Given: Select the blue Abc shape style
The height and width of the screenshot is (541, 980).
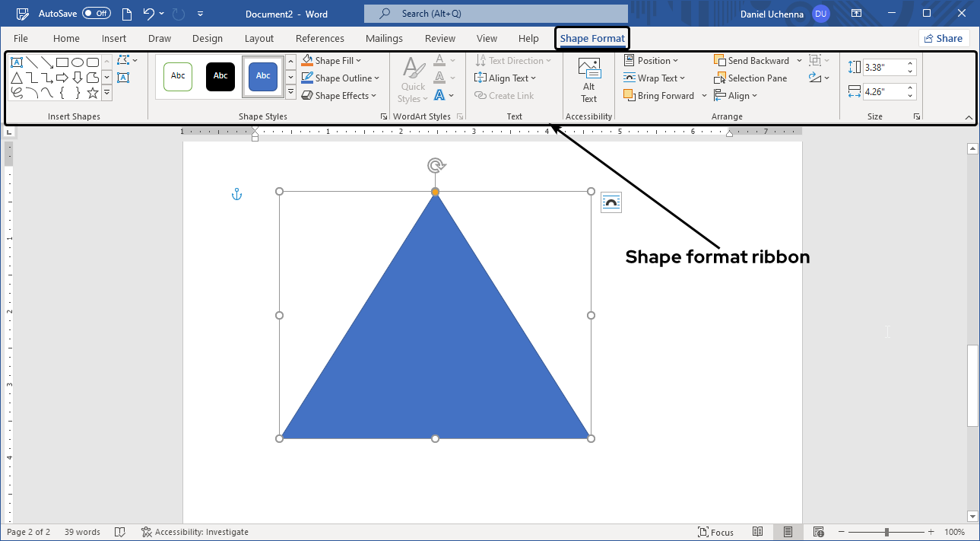Looking at the screenshot, I should point(262,76).
